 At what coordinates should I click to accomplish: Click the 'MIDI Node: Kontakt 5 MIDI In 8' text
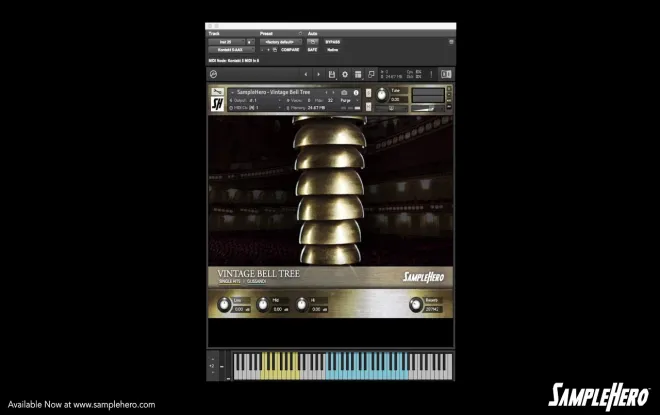click(234, 61)
